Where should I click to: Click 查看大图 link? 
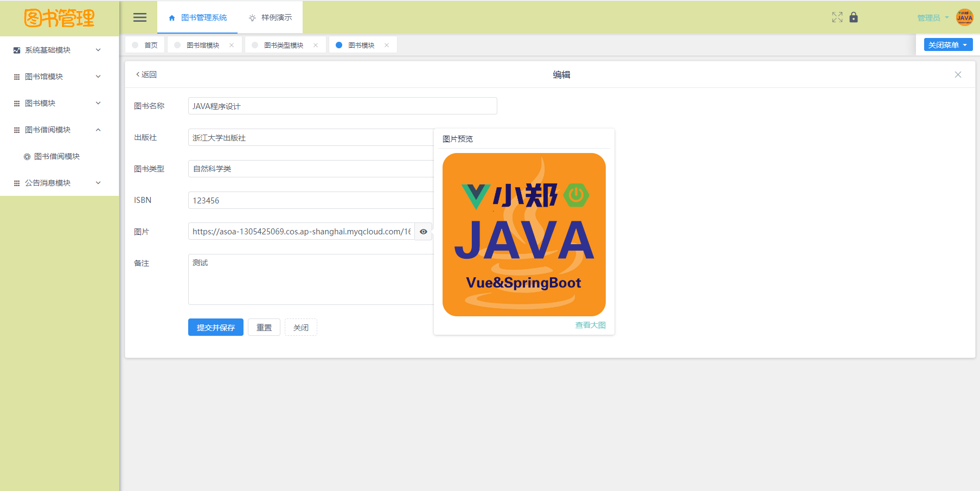(590, 325)
